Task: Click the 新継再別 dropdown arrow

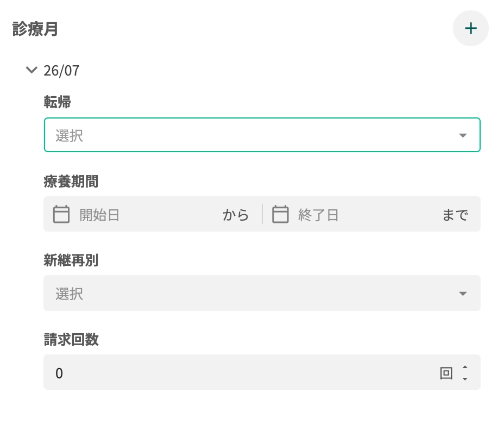Action: [x=463, y=294]
